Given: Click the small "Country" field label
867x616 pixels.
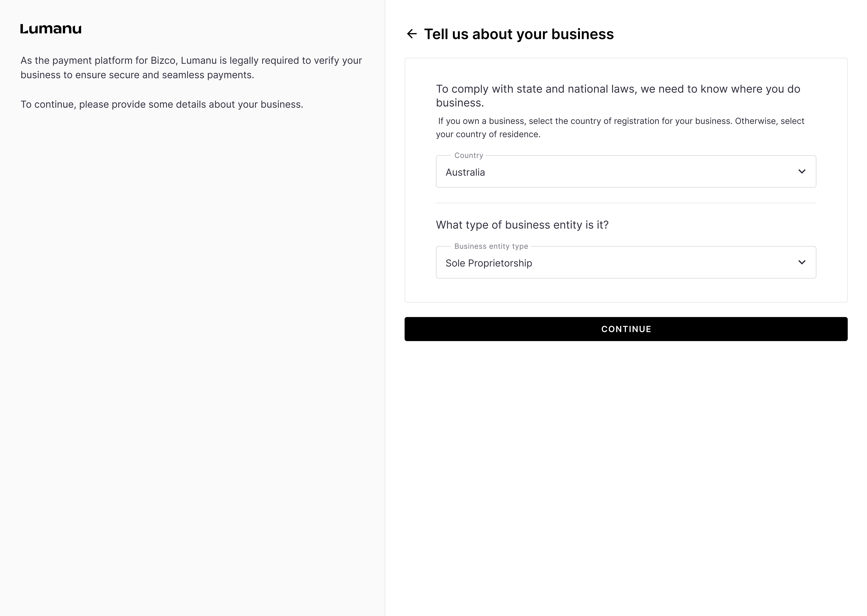Looking at the screenshot, I should [x=468, y=156].
